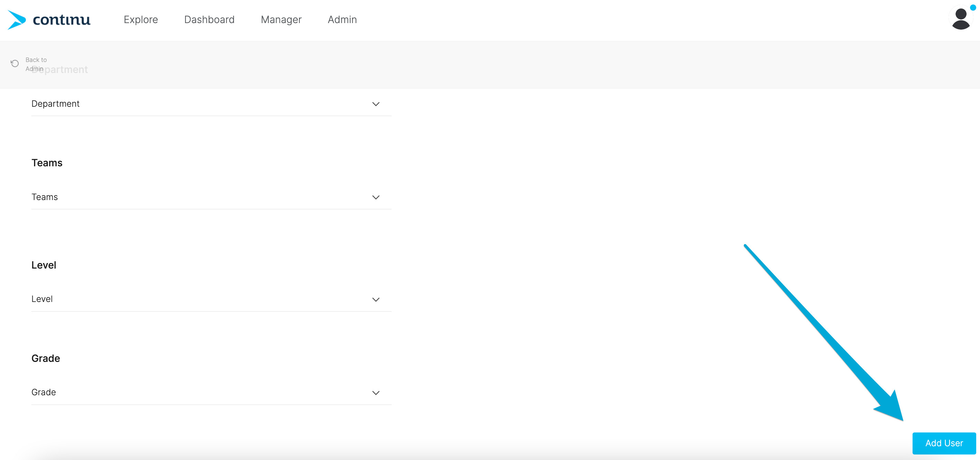
Task: Click the Back to Admin circular arrow icon
Action: point(15,64)
